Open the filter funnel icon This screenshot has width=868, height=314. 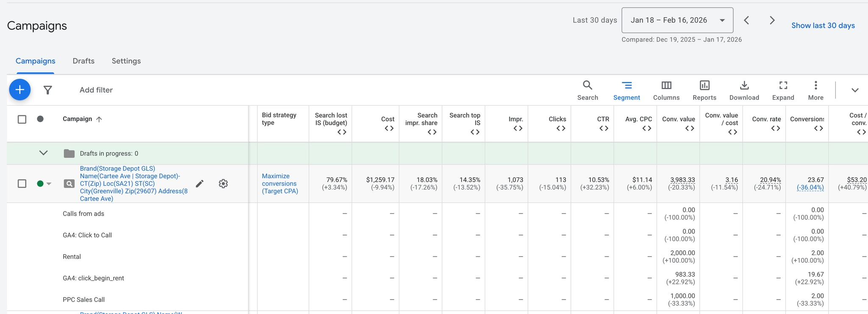coord(48,90)
